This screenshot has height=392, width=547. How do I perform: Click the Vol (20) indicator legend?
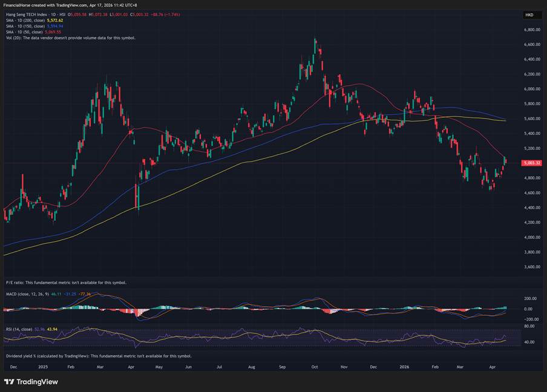(x=70, y=38)
